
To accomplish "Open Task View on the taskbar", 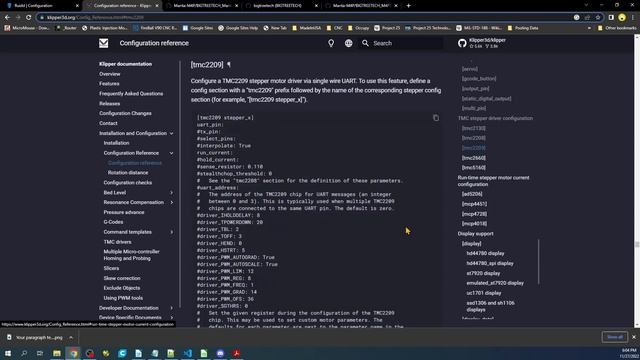I will [40, 353].
